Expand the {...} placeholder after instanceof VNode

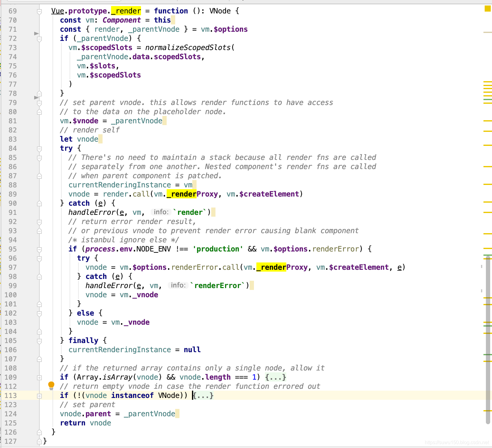point(203,396)
